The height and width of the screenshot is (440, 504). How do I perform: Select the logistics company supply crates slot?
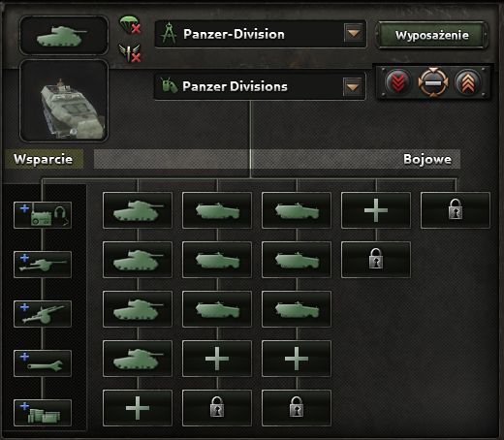click(43, 413)
